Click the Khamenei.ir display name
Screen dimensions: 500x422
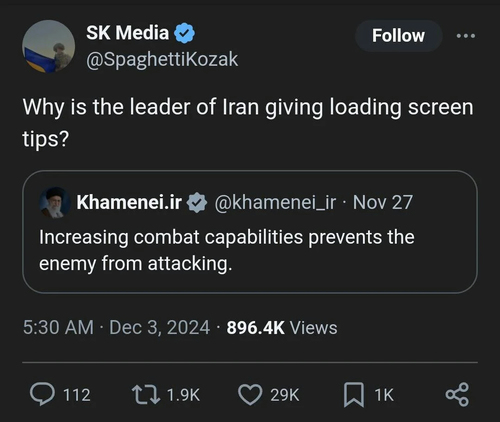click(129, 202)
